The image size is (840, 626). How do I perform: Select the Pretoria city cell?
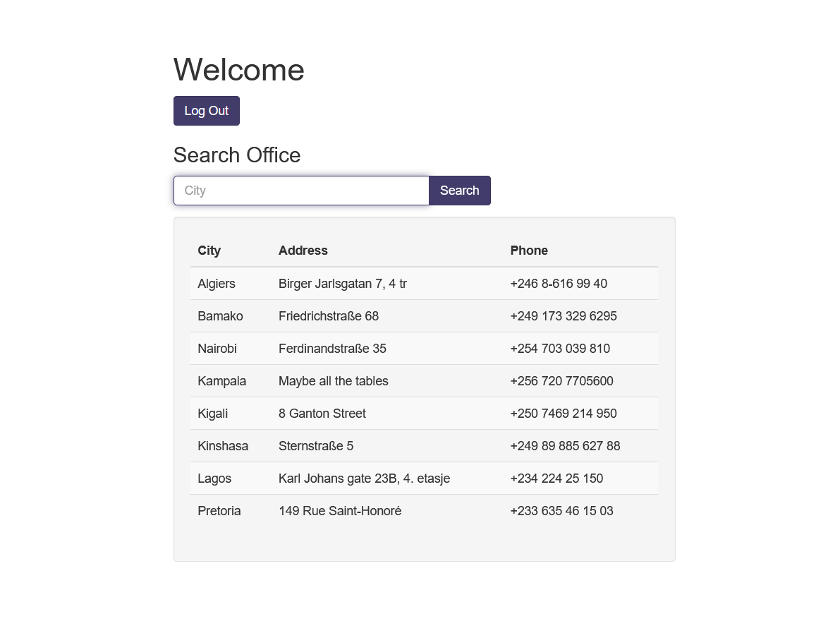click(219, 511)
